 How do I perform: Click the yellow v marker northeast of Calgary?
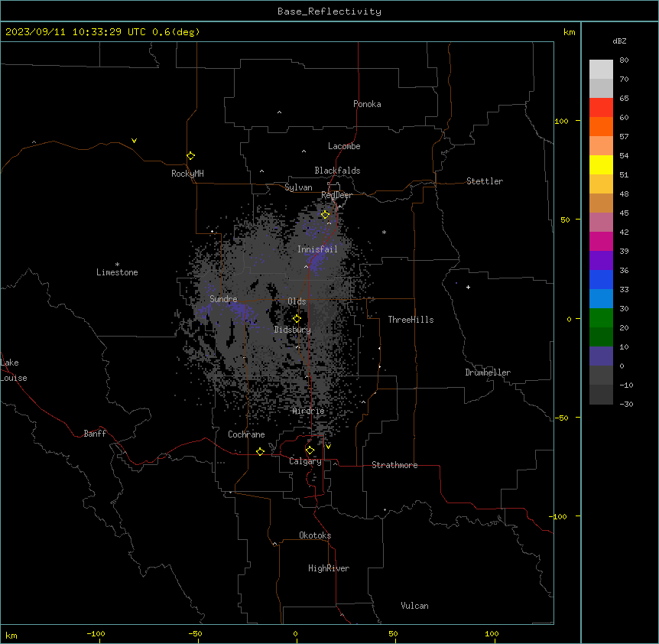click(328, 447)
